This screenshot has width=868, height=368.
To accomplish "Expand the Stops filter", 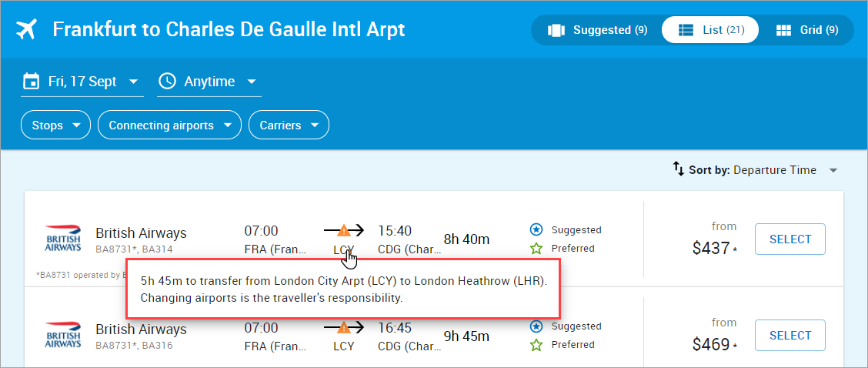I will point(55,125).
